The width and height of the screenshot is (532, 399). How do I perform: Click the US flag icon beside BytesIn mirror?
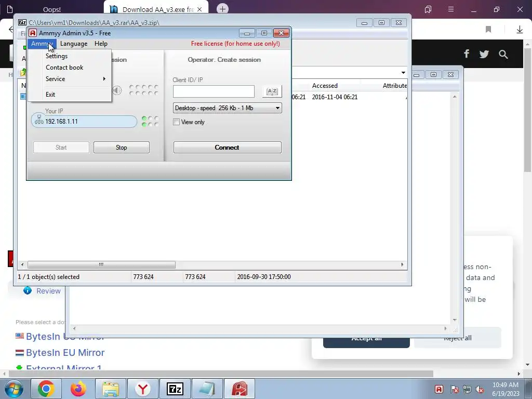click(x=20, y=336)
